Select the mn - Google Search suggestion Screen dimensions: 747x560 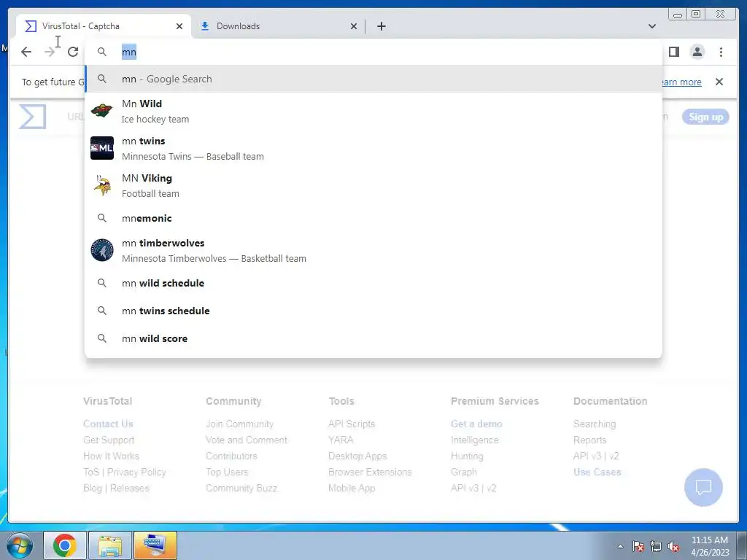pyautogui.click(x=373, y=79)
